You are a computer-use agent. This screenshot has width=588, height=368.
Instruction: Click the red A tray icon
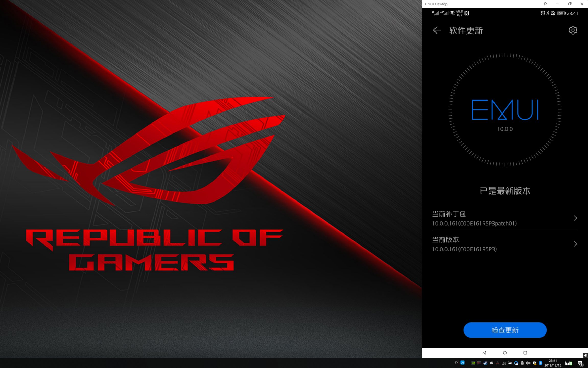click(x=498, y=363)
